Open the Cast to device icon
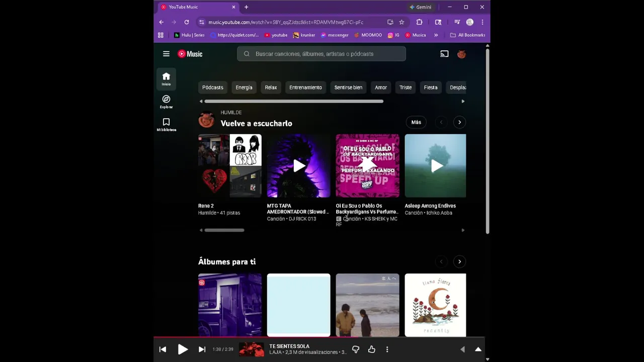Screen dimensions: 644x362 pos(444,54)
